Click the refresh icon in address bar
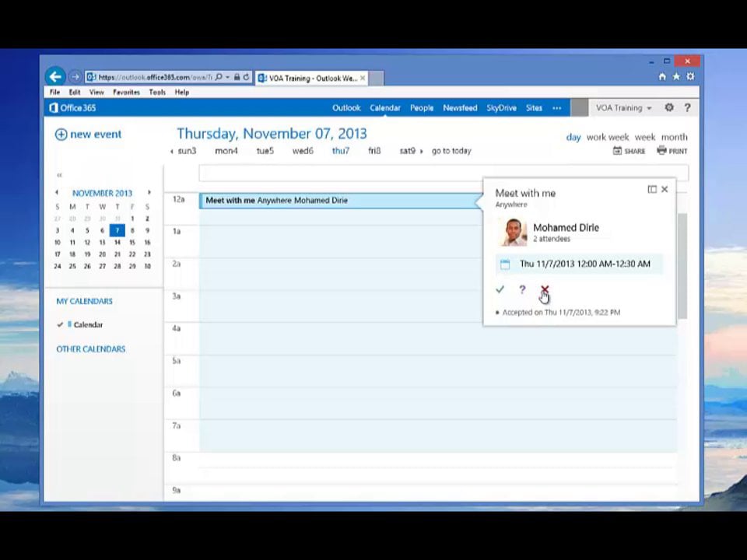747x560 pixels. (x=247, y=77)
